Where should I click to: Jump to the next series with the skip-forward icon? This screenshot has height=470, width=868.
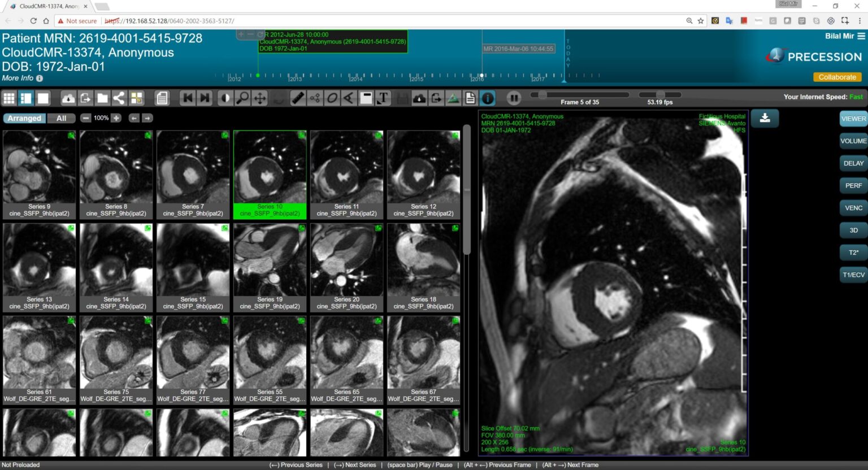(x=205, y=98)
